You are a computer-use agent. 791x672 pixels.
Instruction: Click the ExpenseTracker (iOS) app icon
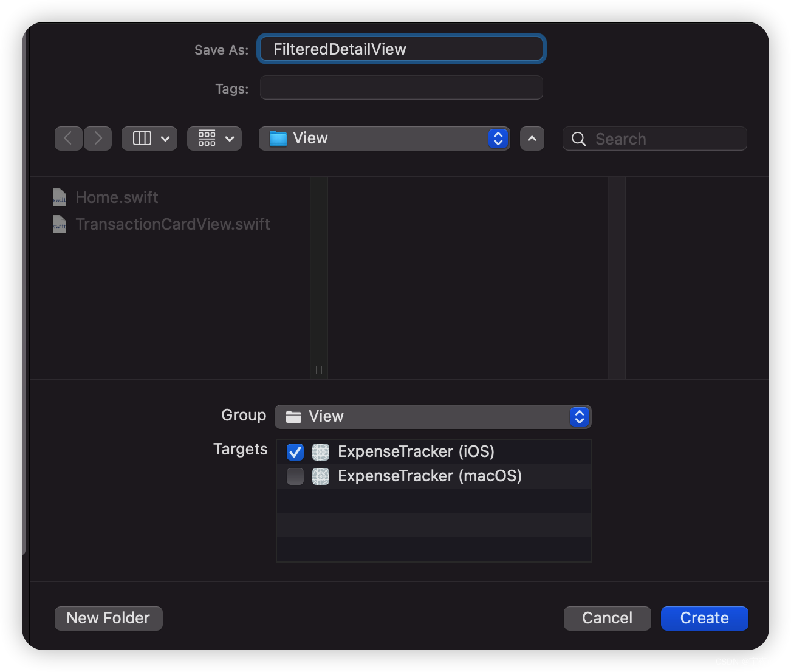pyautogui.click(x=321, y=452)
